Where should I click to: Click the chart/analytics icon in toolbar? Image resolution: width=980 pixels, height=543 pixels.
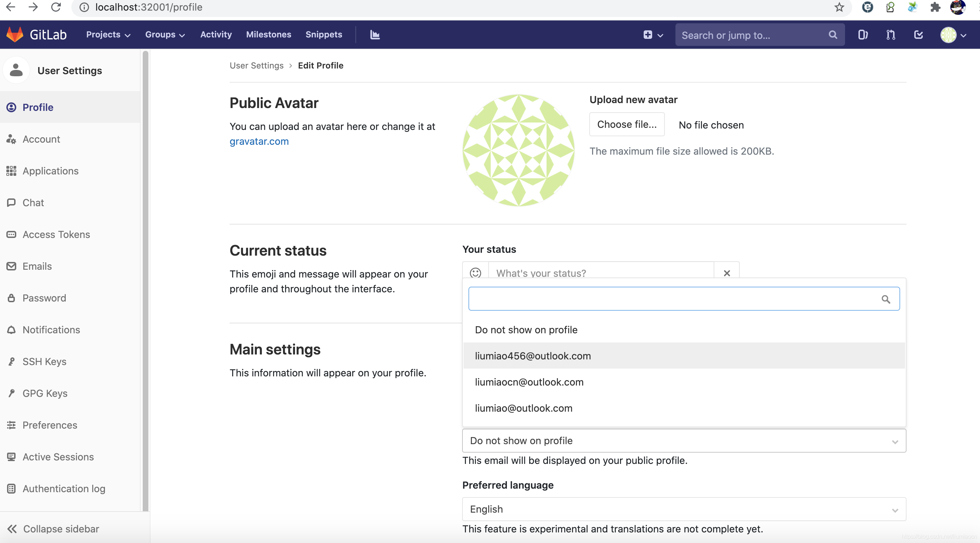[374, 34]
